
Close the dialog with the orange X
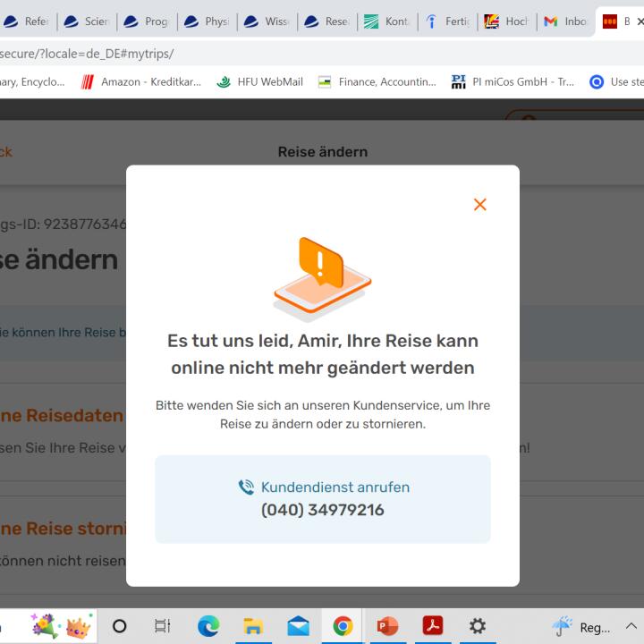coord(479,204)
